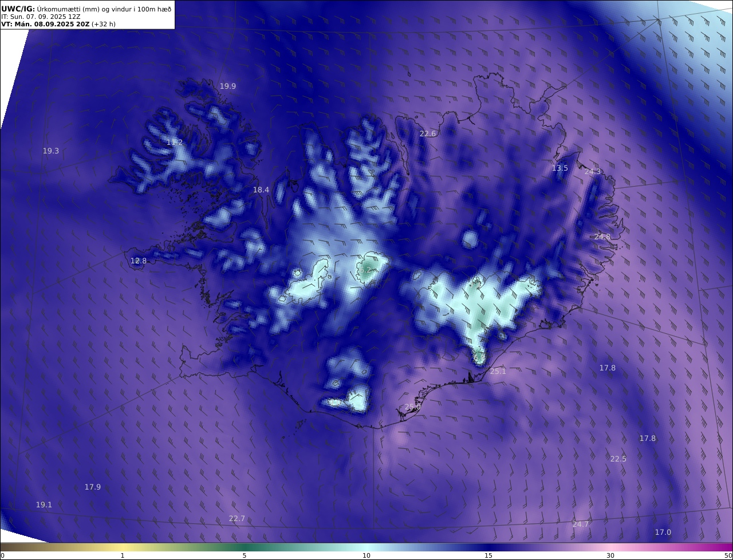Select the 22.7 value in the southern ocean
733x560 pixels.
click(x=237, y=518)
